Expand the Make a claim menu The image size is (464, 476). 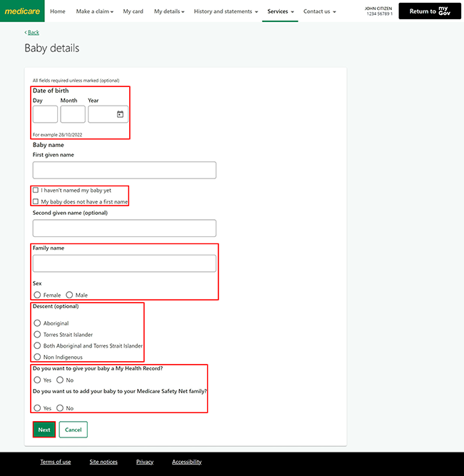(95, 11)
